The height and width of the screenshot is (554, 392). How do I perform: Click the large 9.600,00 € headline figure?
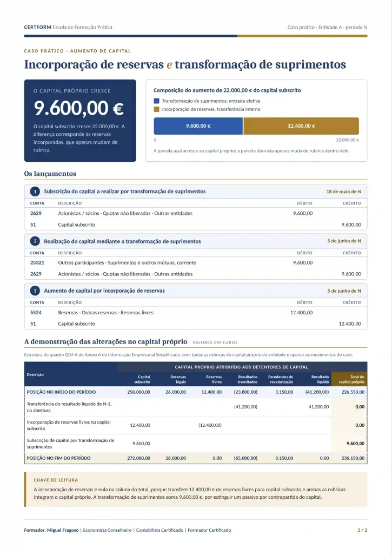point(79,108)
